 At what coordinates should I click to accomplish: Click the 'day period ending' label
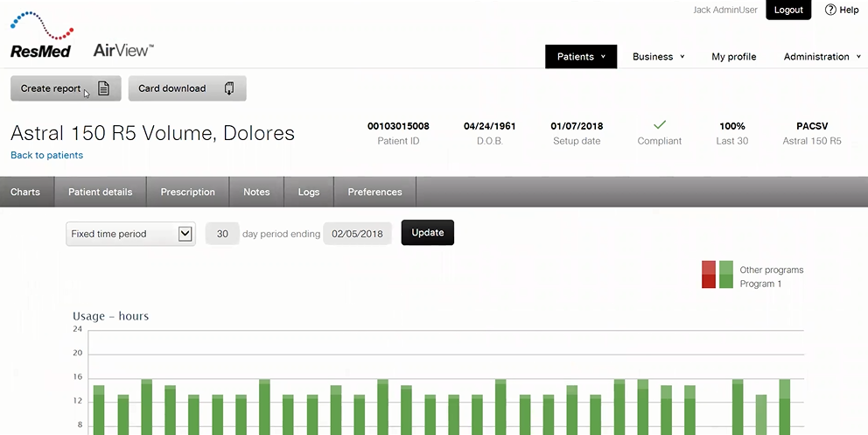point(281,234)
